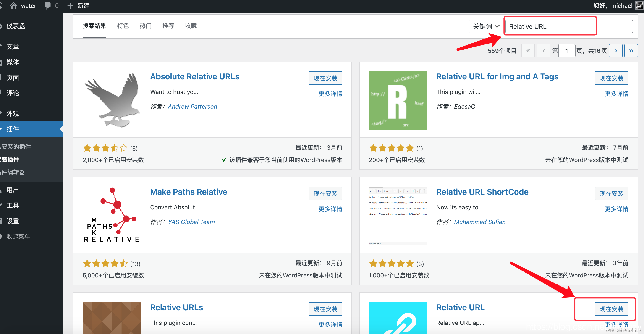Click 现在安装 for Relative URL plugin
This screenshot has height=334, width=644.
[x=611, y=309]
